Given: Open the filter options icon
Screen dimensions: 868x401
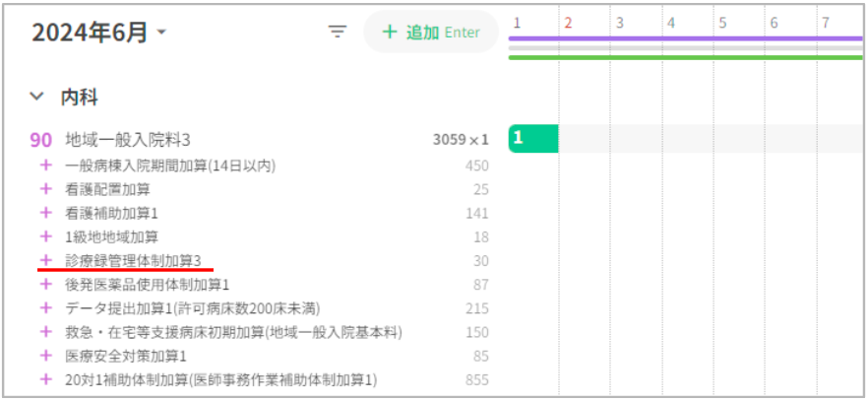Looking at the screenshot, I should pyautogui.click(x=338, y=32).
